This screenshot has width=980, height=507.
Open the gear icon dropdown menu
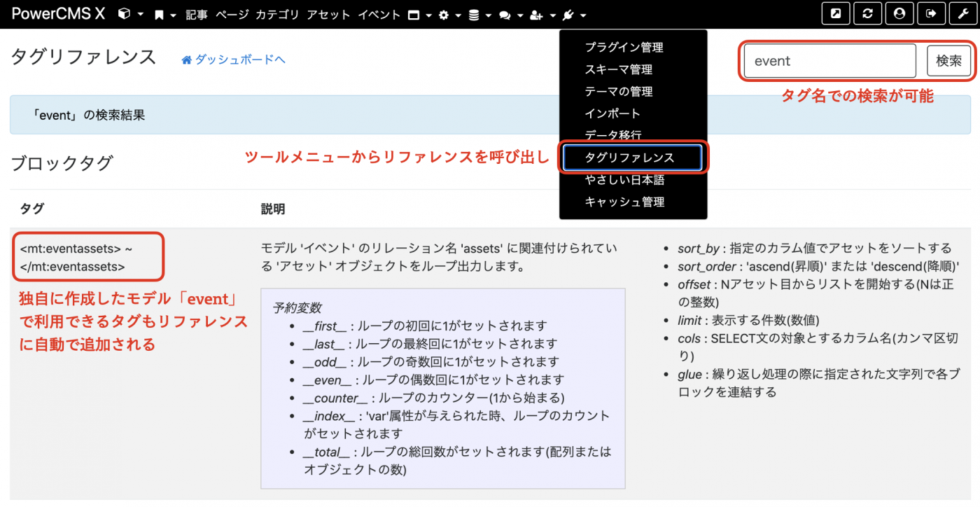click(x=449, y=15)
